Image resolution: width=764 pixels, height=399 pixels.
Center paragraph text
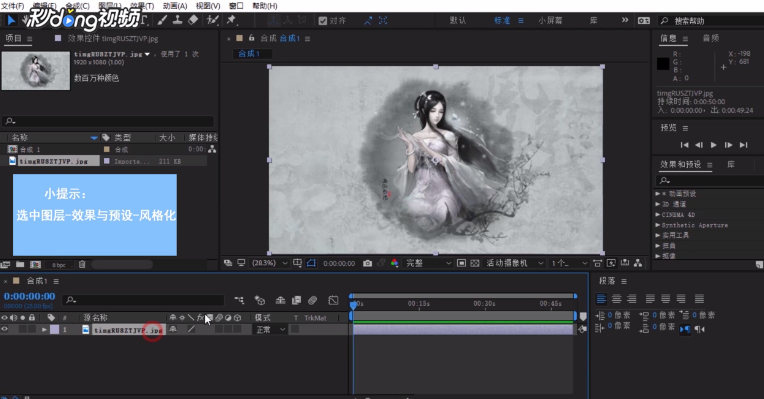pyautogui.click(x=616, y=299)
